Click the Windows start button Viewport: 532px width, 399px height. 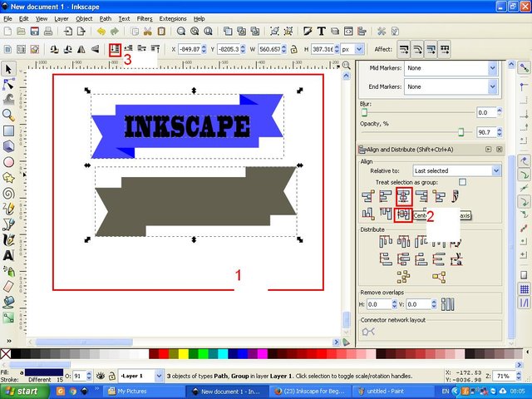click(24, 392)
